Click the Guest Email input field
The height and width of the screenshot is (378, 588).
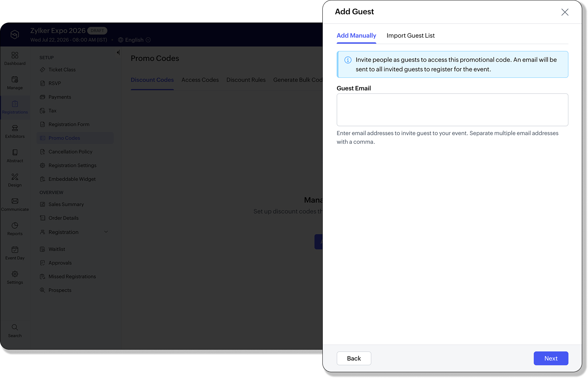[452, 110]
